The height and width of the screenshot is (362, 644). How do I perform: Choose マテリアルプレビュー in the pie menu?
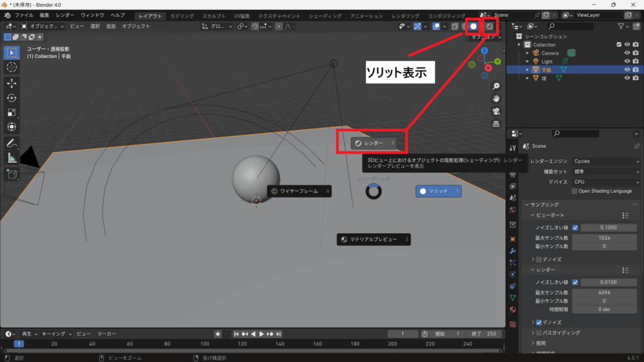(x=374, y=239)
